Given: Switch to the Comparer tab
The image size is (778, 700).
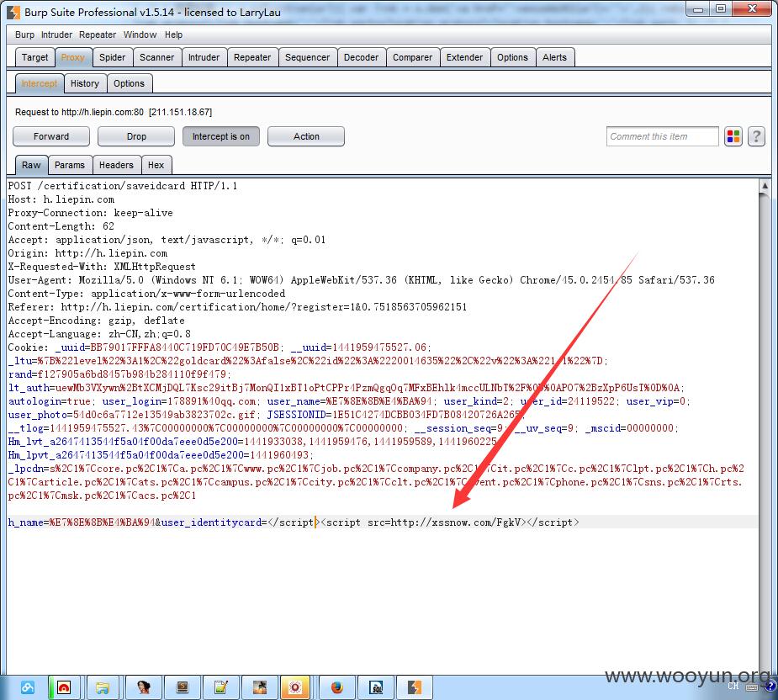Looking at the screenshot, I should 413,57.
